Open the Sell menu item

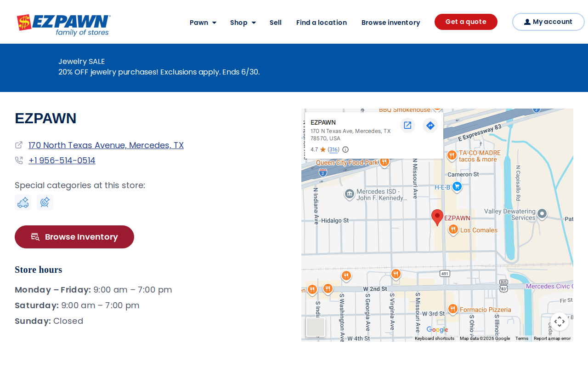pos(276,23)
